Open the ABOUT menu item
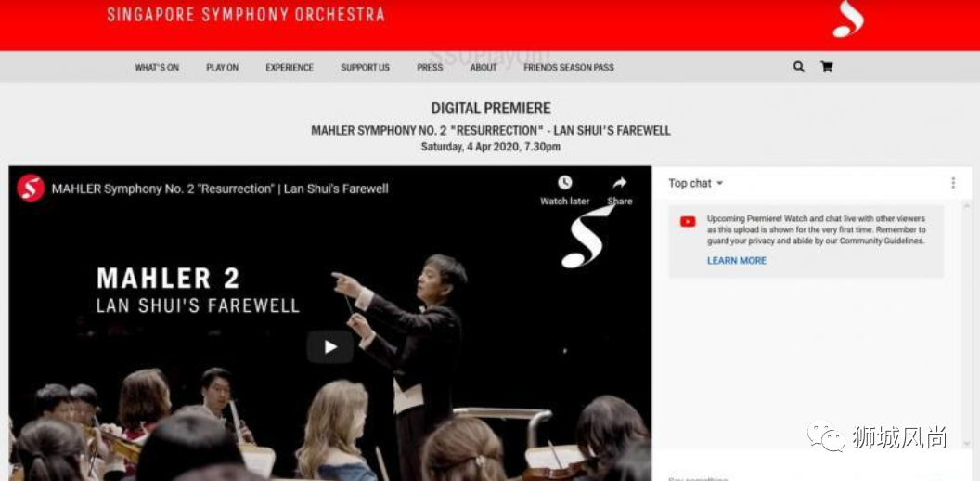 (x=484, y=68)
